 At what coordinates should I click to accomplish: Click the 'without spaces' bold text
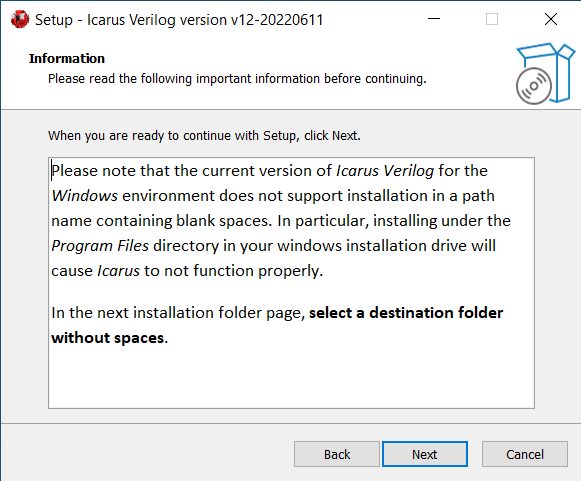pos(108,338)
